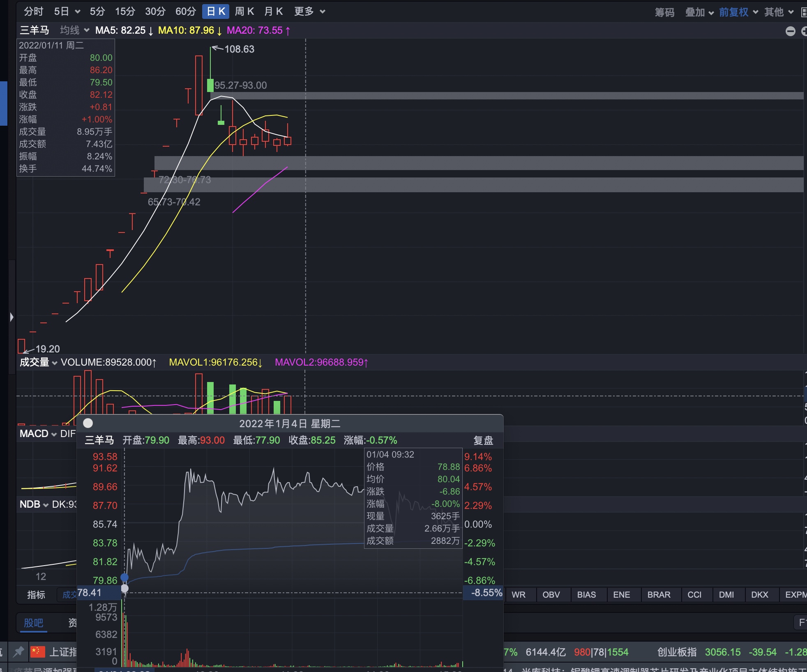This screenshot has width=807, height=672.
Task: Click the China flag index icon
Action: (37, 651)
